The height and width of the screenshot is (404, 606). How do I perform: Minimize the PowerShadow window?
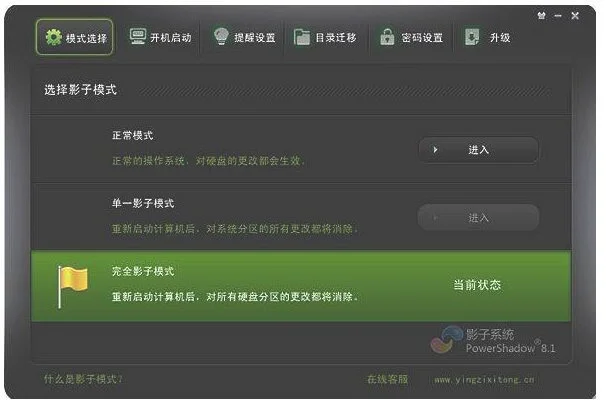[x=558, y=16]
